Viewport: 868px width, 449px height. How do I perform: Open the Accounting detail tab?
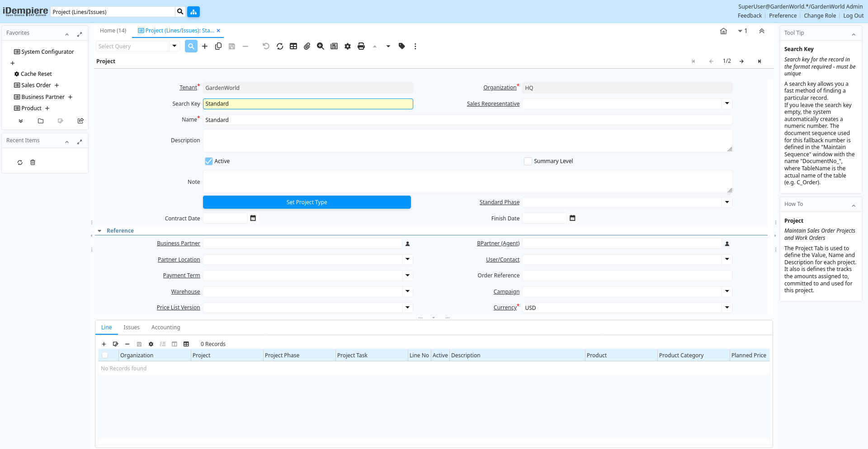[165, 327]
